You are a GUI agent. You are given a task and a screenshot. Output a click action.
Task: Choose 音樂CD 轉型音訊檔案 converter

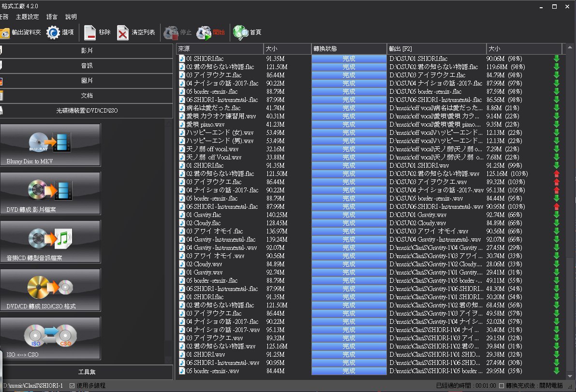pyautogui.click(x=51, y=241)
